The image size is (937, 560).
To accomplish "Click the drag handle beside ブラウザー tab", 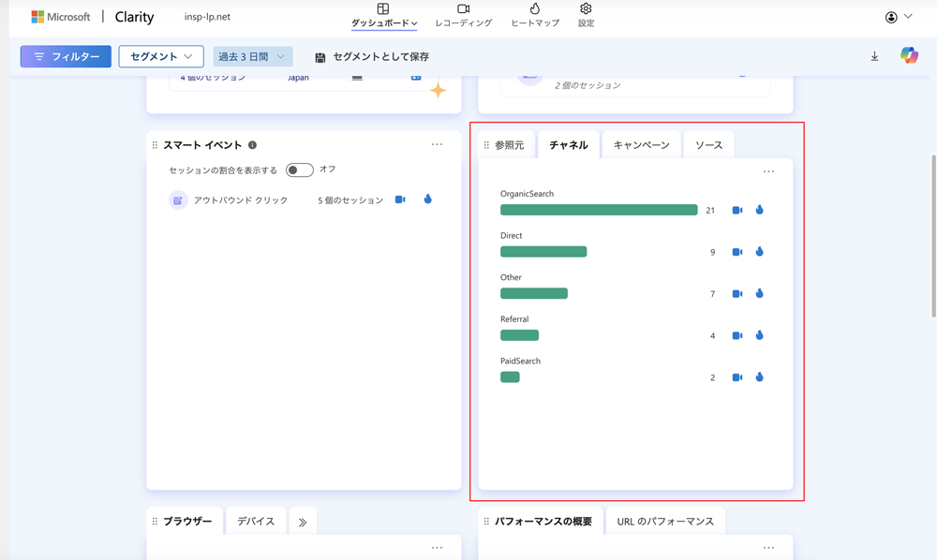I will point(155,522).
